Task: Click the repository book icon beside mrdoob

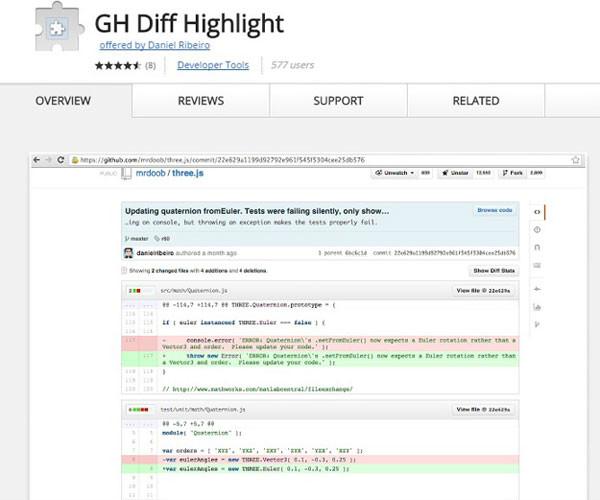Action: pos(126,173)
